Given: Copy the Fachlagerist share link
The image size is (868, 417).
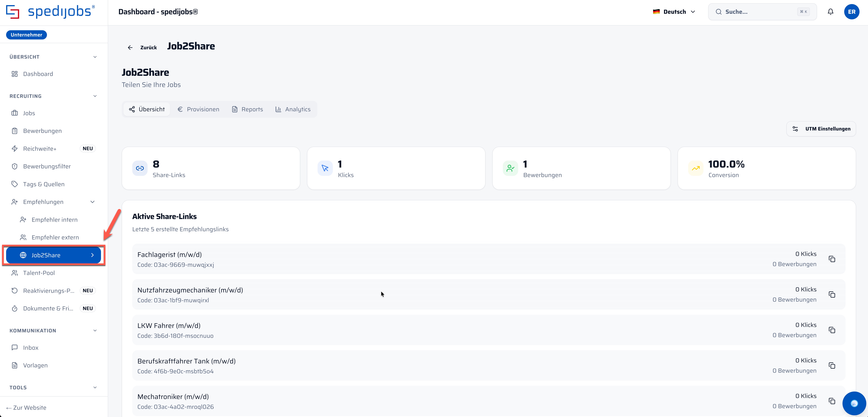Looking at the screenshot, I should (832, 259).
